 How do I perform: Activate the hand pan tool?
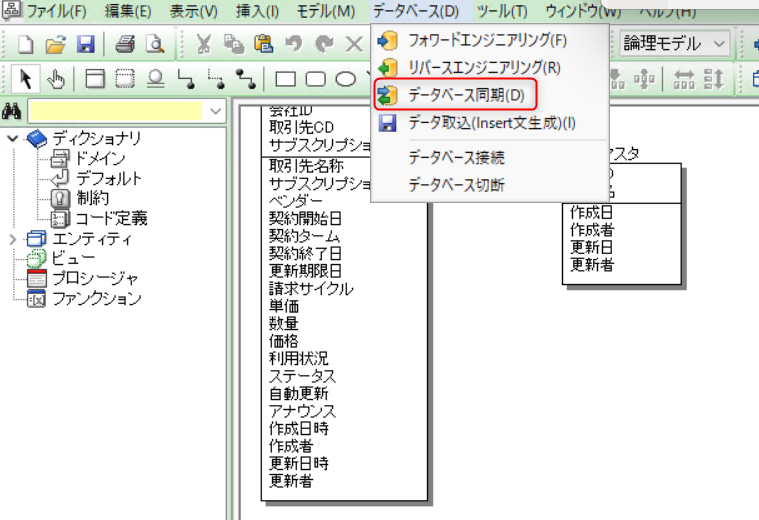point(57,78)
